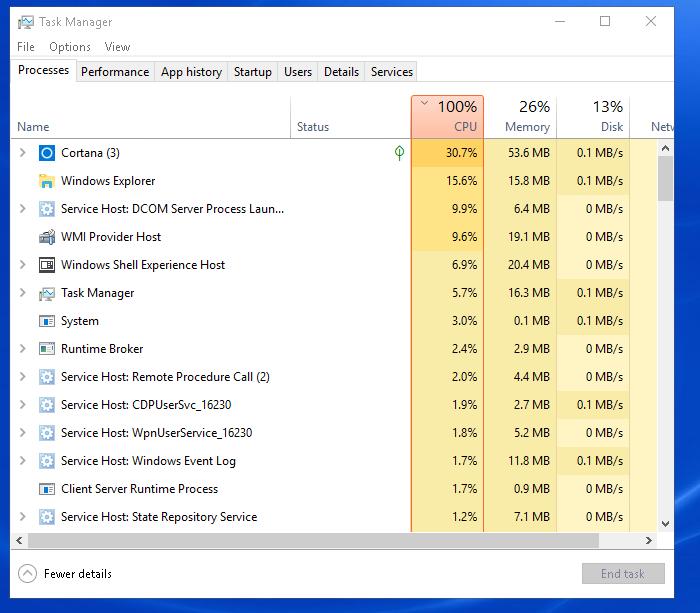
Task: Select the System process row name
Action: 79,321
